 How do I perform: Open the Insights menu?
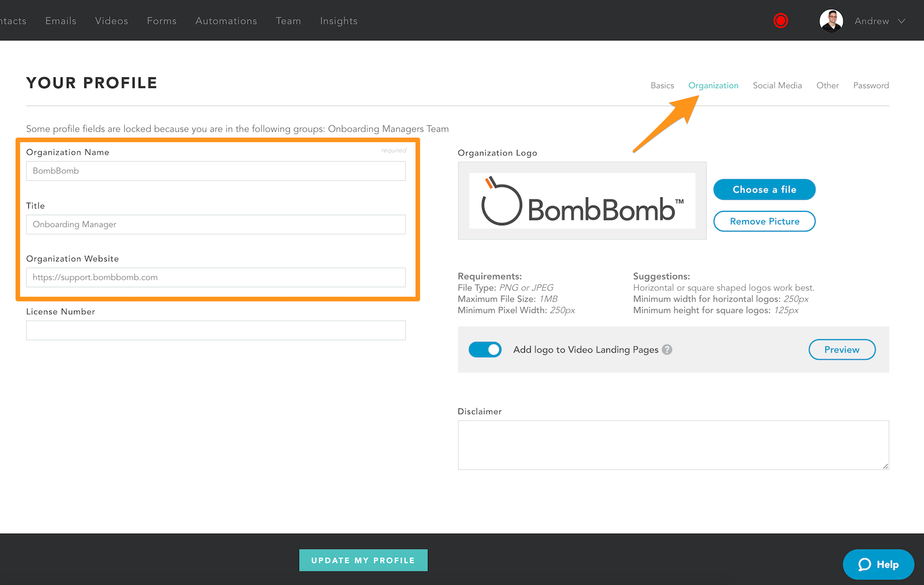pyautogui.click(x=338, y=21)
